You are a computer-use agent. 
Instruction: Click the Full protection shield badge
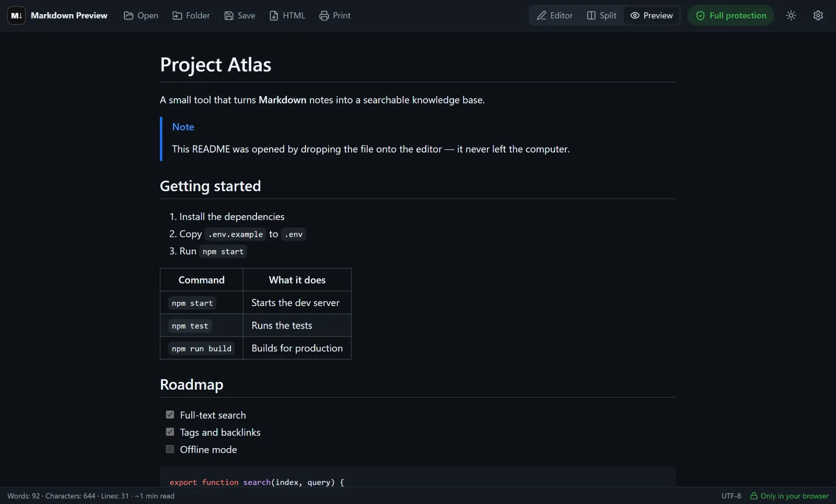[x=731, y=16]
